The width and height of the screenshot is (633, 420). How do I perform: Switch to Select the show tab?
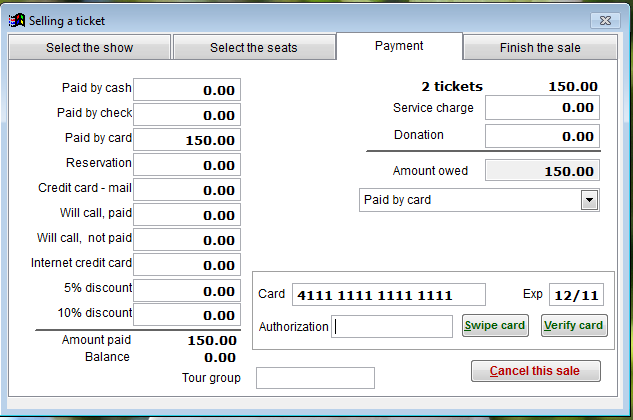coord(89,48)
